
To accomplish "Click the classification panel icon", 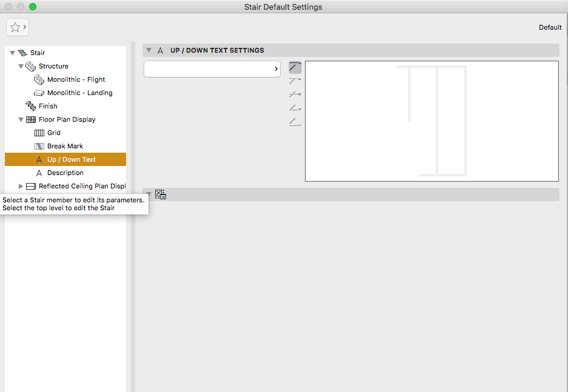I will (161, 194).
